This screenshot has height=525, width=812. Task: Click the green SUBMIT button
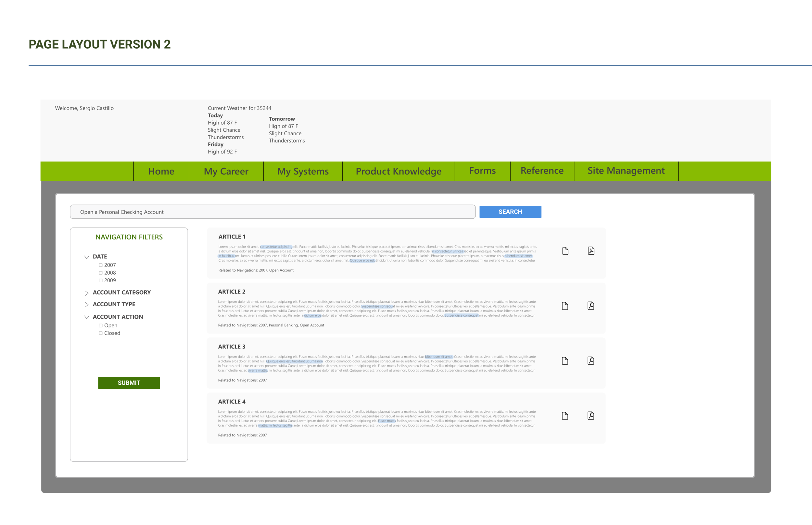(129, 383)
